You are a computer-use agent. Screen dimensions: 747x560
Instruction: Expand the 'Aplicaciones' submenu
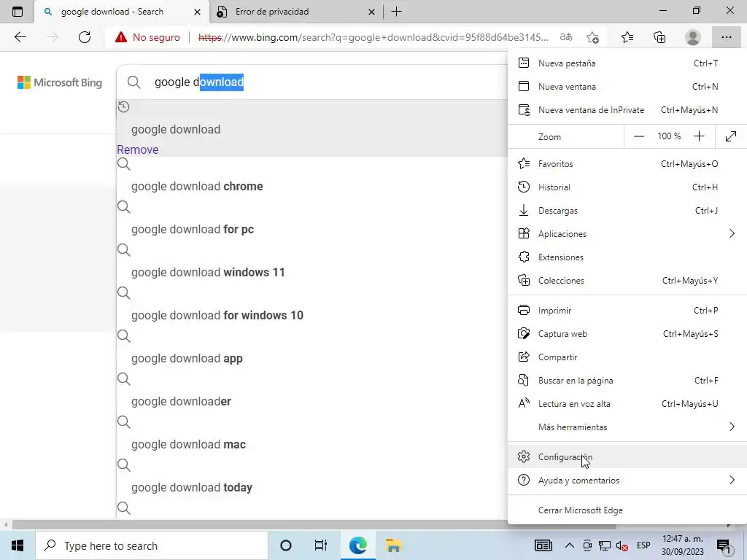[x=627, y=234]
